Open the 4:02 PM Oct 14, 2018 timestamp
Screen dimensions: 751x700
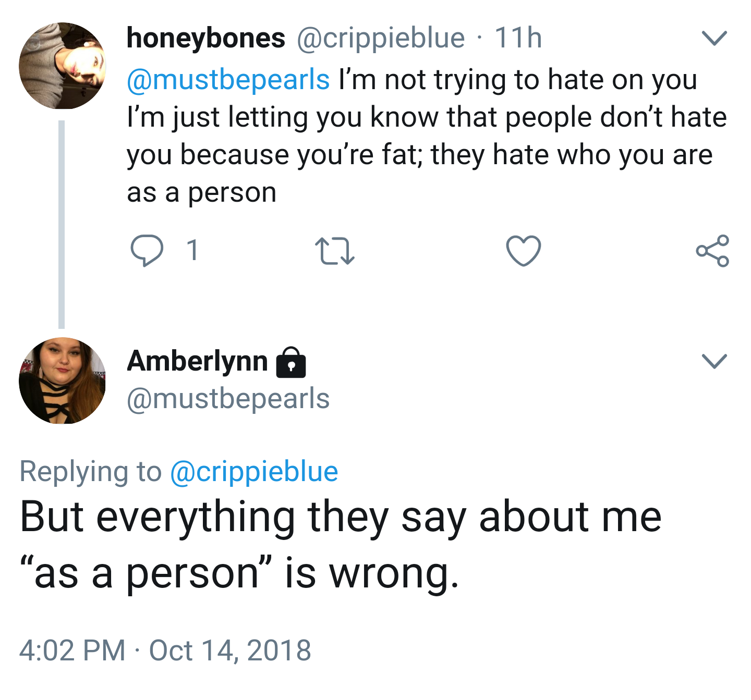(165, 650)
